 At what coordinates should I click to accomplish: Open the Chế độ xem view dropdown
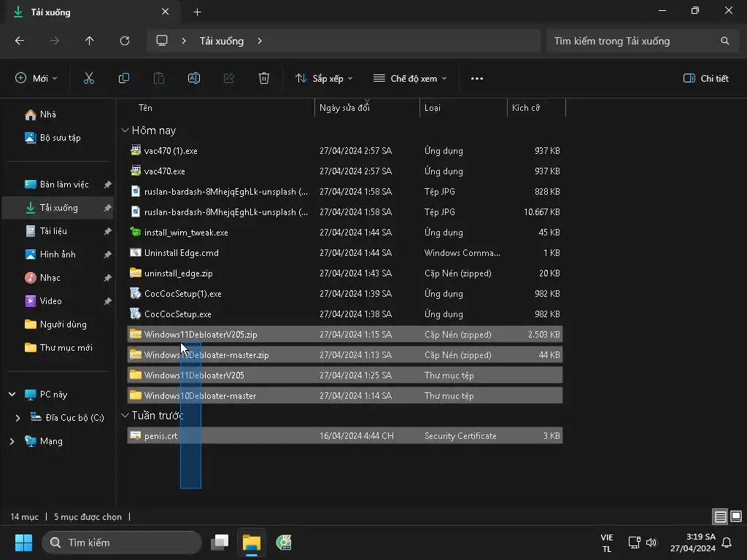410,78
